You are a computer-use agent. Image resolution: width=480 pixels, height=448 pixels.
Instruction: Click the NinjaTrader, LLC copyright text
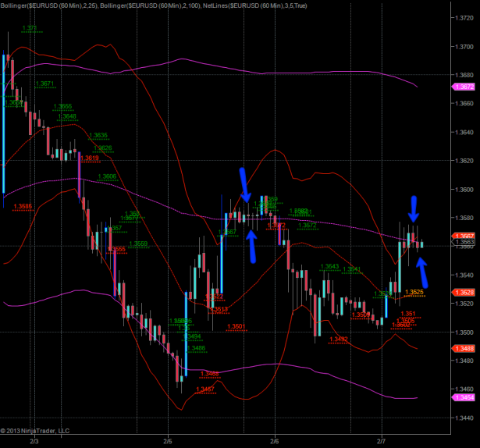pyautogui.click(x=35, y=430)
